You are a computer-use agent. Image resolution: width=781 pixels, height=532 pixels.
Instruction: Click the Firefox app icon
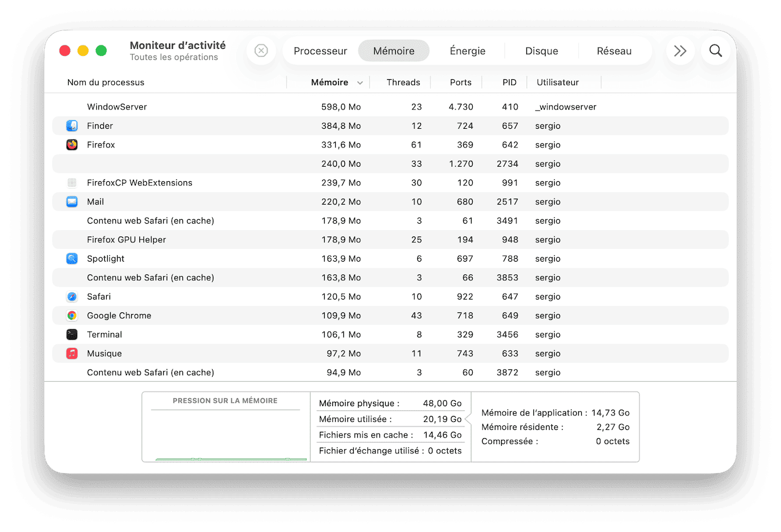[71, 145]
